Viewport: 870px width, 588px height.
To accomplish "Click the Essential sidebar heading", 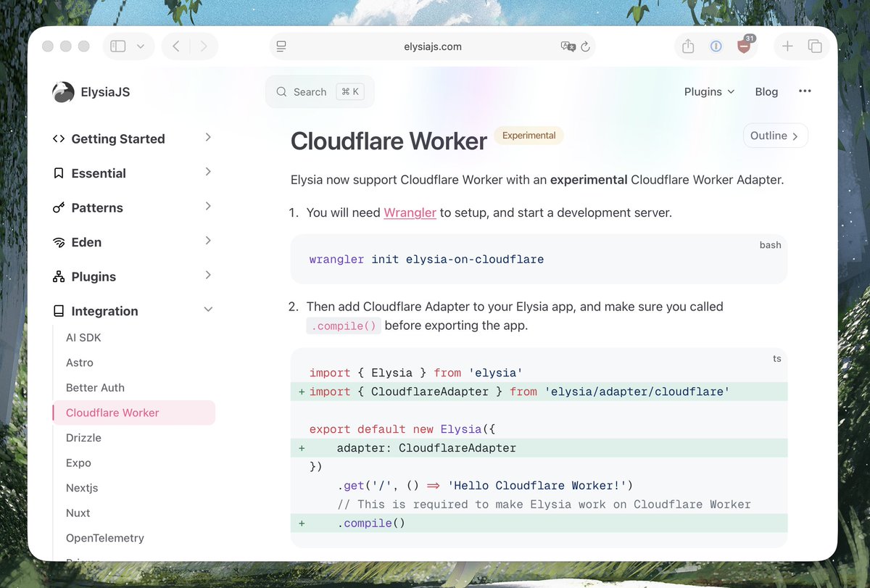I will (99, 173).
